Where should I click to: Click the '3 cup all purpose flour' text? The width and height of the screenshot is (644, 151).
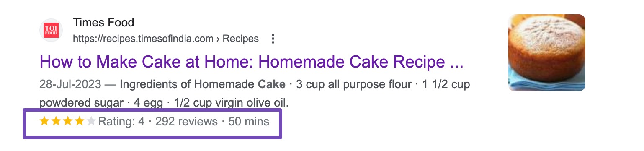tap(353, 84)
